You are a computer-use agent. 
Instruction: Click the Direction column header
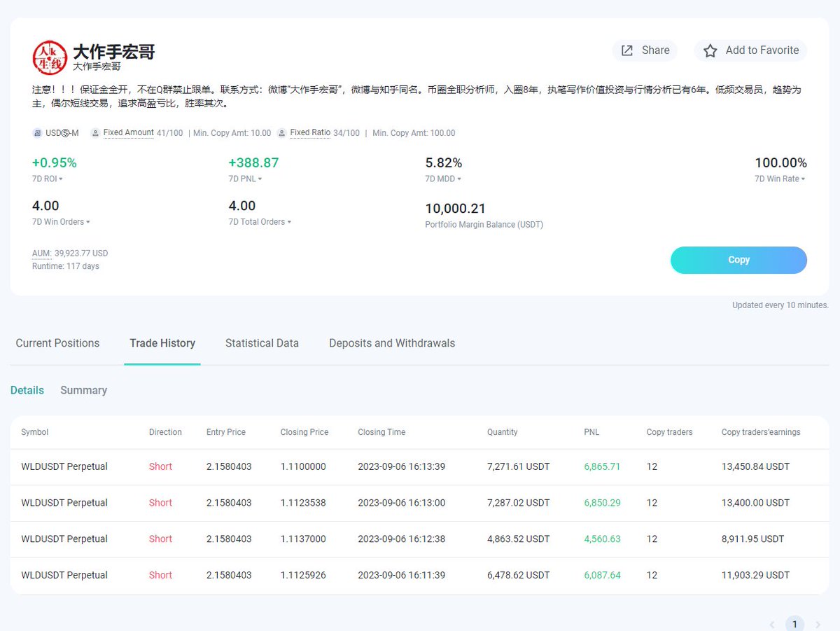coord(165,432)
